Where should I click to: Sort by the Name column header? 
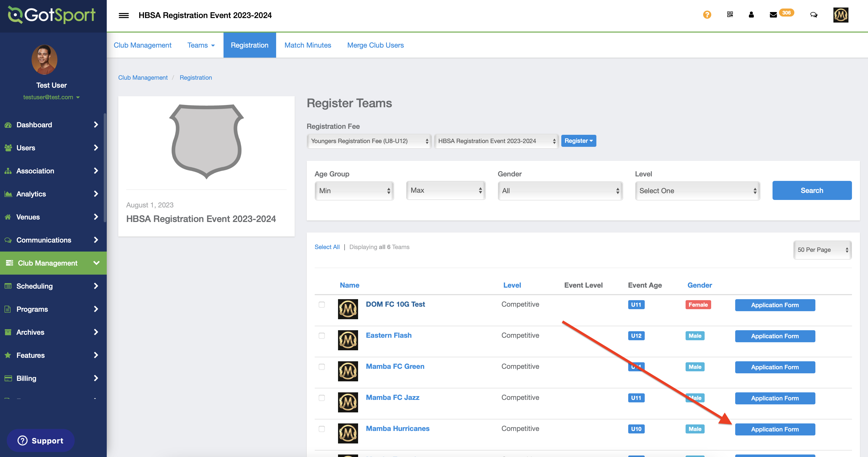coord(349,285)
